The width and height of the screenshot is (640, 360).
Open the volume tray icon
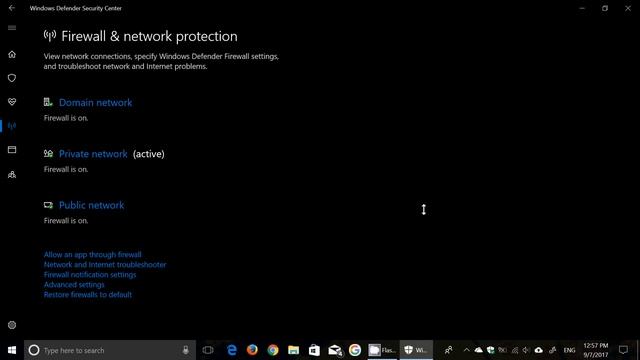coord(526,350)
